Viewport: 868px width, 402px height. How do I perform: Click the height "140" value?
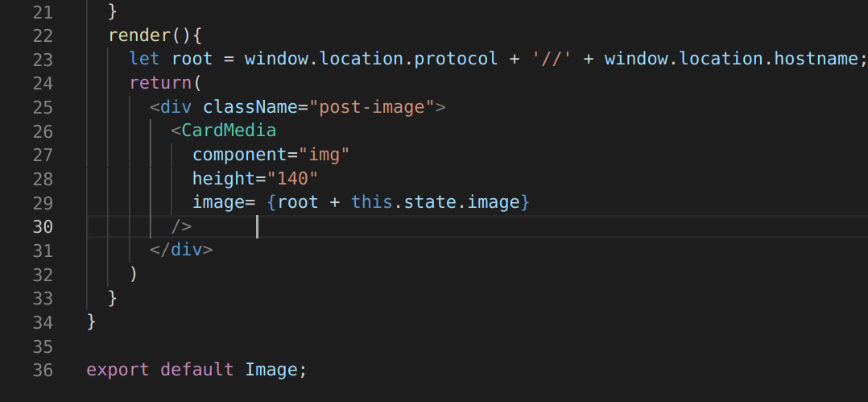click(293, 178)
